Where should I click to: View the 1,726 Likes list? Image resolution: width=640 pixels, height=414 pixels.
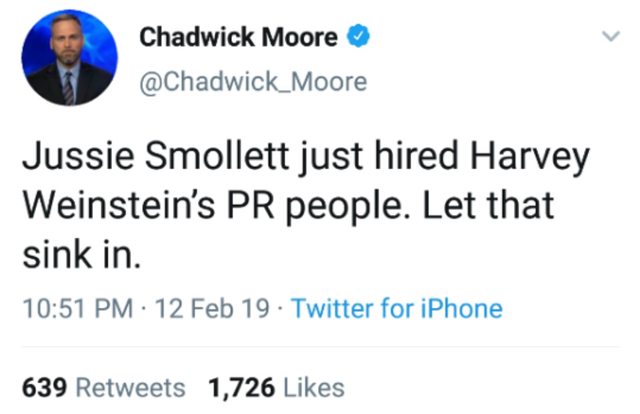[275, 386]
